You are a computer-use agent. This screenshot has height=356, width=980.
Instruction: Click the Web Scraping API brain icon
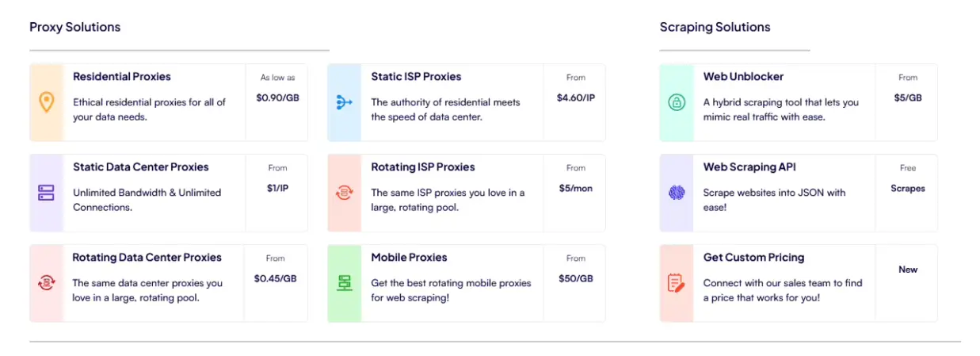(677, 193)
